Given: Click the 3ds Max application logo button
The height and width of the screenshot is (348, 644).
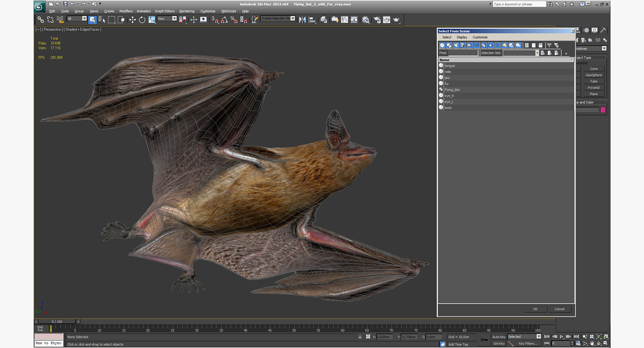Looking at the screenshot, I should (x=39, y=7).
